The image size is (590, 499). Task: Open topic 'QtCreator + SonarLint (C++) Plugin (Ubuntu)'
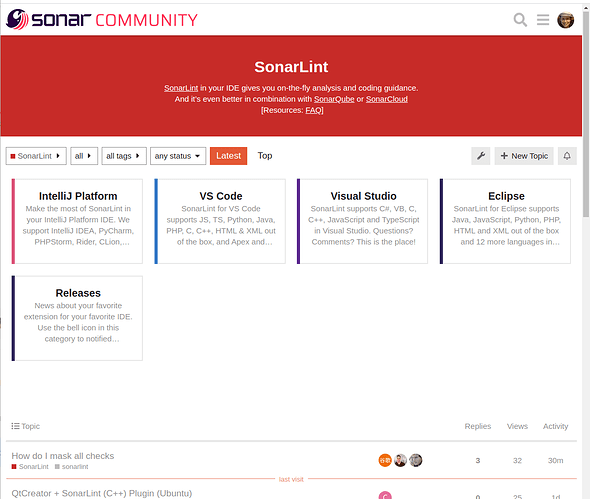(102, 493)
